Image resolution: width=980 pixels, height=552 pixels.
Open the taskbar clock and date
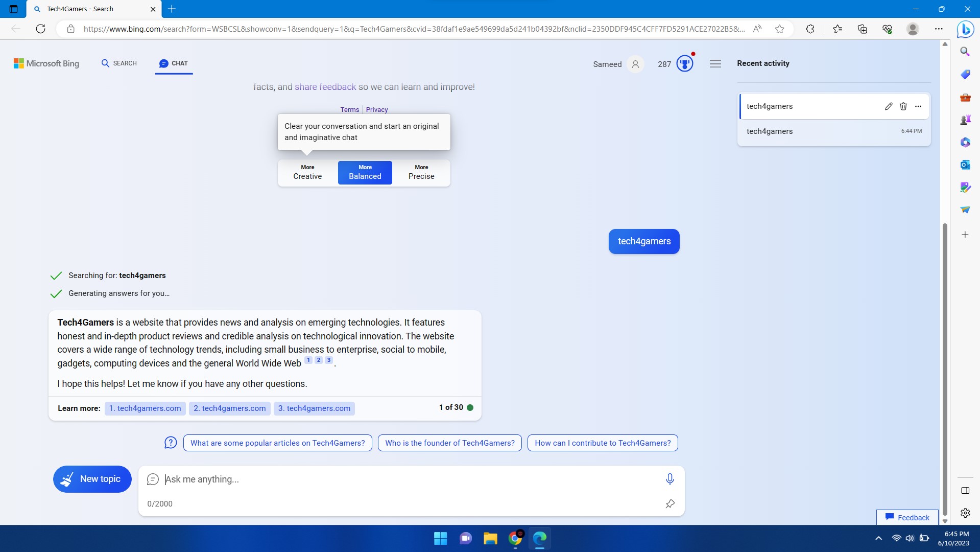[x=953, y=538]
